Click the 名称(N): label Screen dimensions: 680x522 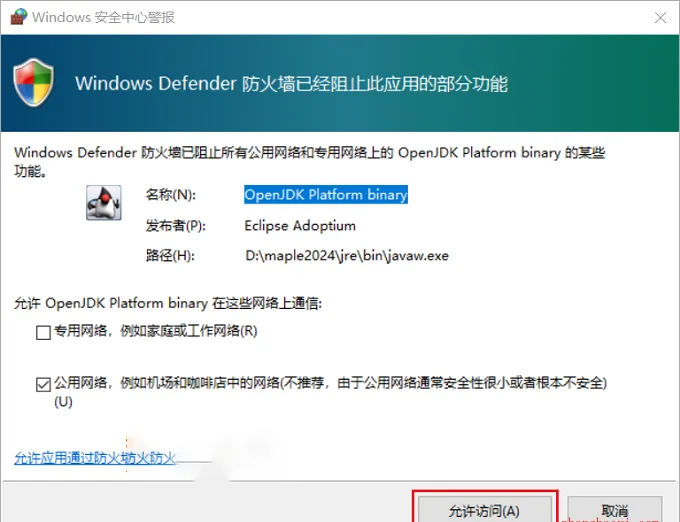(171, 195)
